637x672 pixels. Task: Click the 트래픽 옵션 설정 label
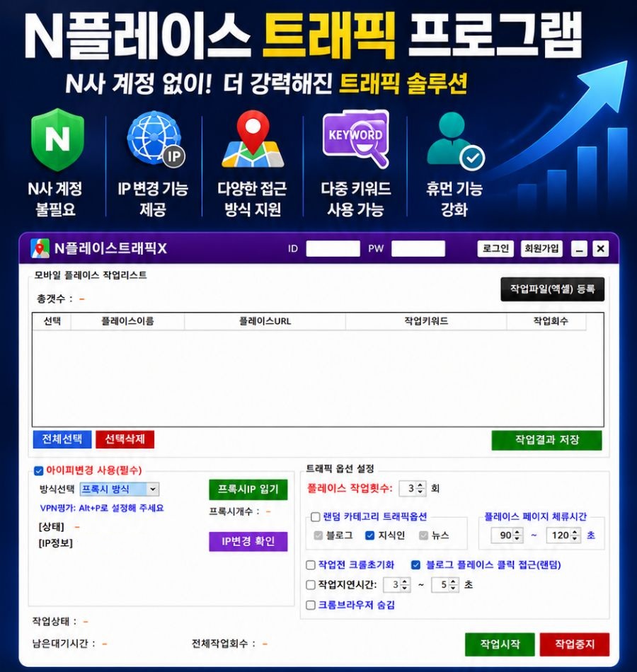click(x=340, y=469)
